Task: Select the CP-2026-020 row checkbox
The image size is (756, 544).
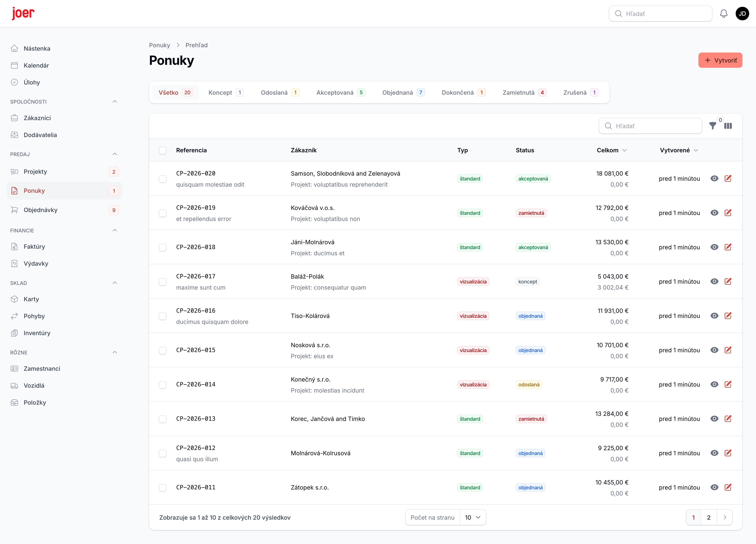Action: point(163,179)
